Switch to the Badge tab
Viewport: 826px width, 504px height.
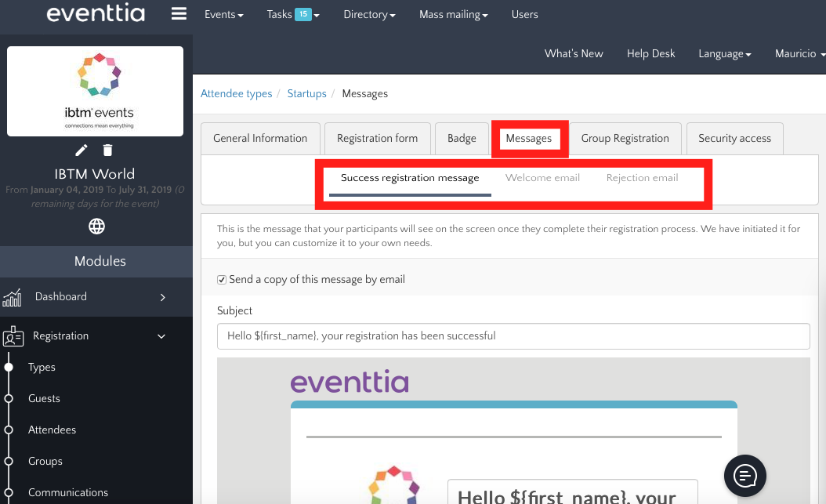[462, 138]
